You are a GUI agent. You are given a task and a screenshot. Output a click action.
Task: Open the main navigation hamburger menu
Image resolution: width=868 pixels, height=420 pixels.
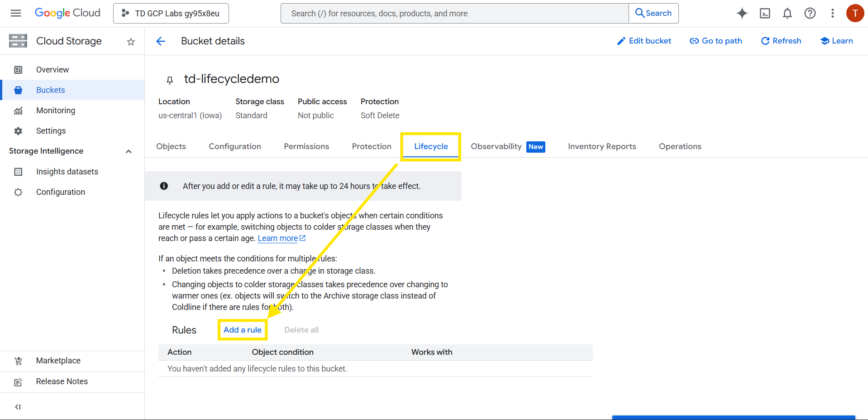coord(16,13)
